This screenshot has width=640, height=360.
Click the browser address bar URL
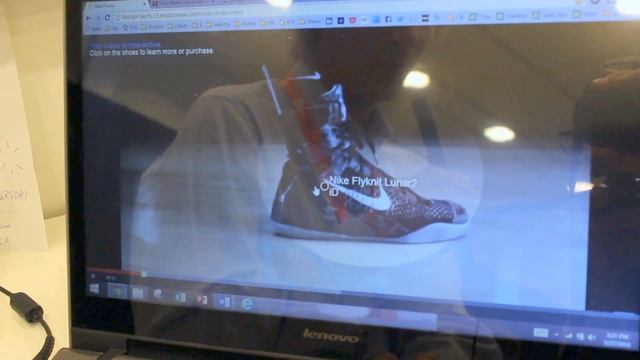click(182, 14)
